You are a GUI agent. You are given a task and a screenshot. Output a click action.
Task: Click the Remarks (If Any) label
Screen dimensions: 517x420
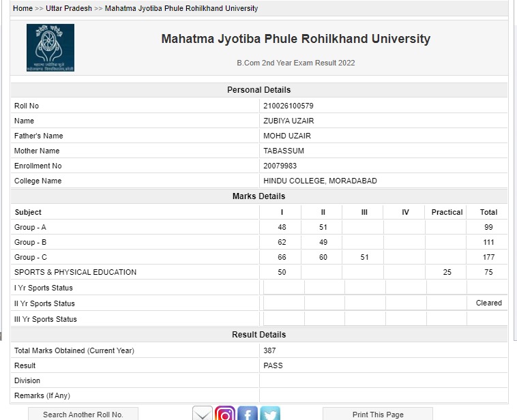[42, 395]
